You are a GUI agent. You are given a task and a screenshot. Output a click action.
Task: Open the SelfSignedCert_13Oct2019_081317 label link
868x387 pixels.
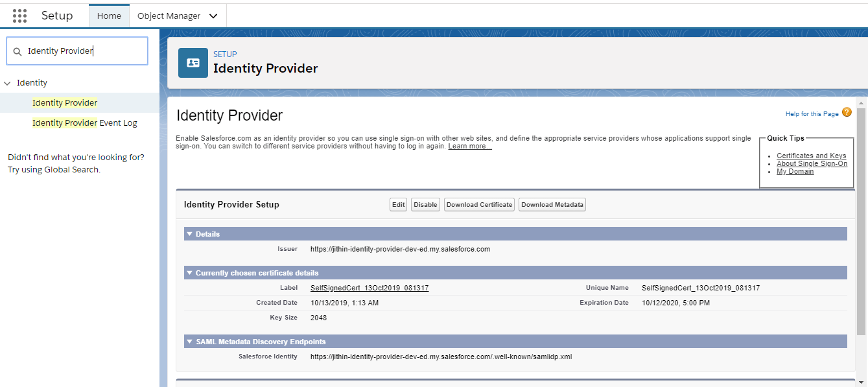[x=369, y=288]
